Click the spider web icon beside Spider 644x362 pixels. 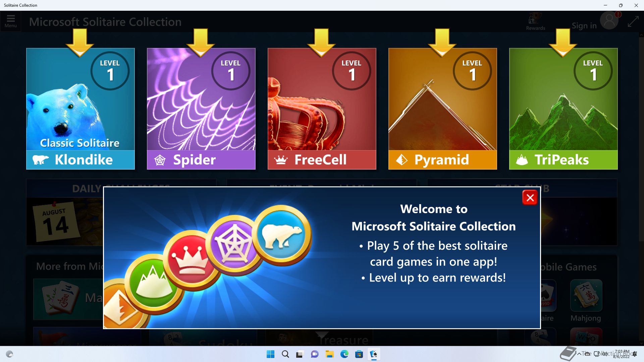click(160, 160)
